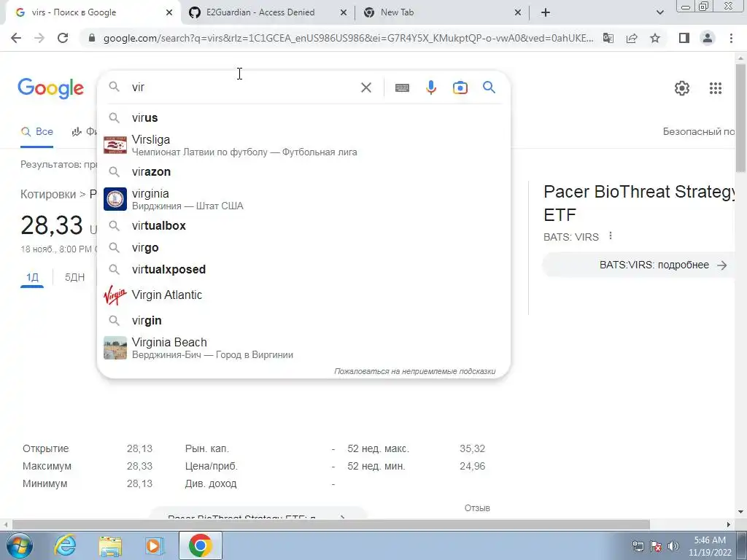The height and width of the screenshot is (560, 747).
Task: Open the Chrome three-dot menu
Action: click(731, 38)
